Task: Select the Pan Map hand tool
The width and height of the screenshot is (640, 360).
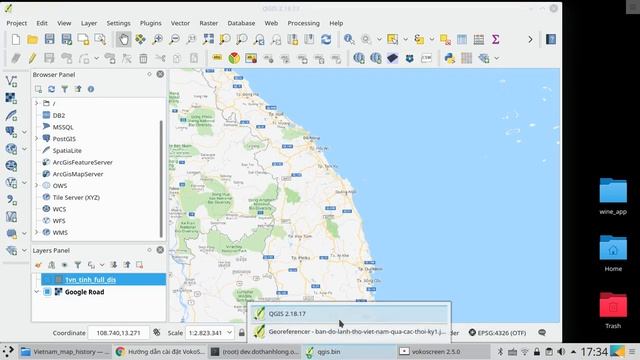Action: coord(123,39)
